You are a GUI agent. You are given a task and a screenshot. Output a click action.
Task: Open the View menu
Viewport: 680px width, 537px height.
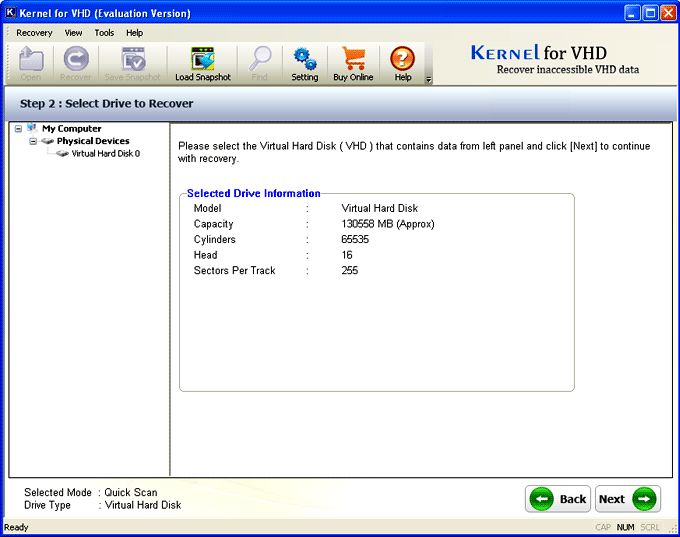click(x=73, y=33)
